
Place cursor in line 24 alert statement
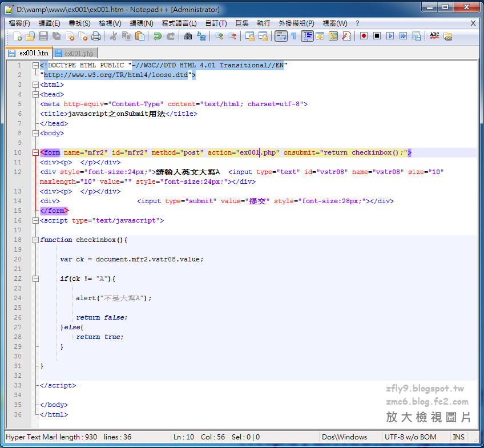pyautogui.click(x=114, y=298)
